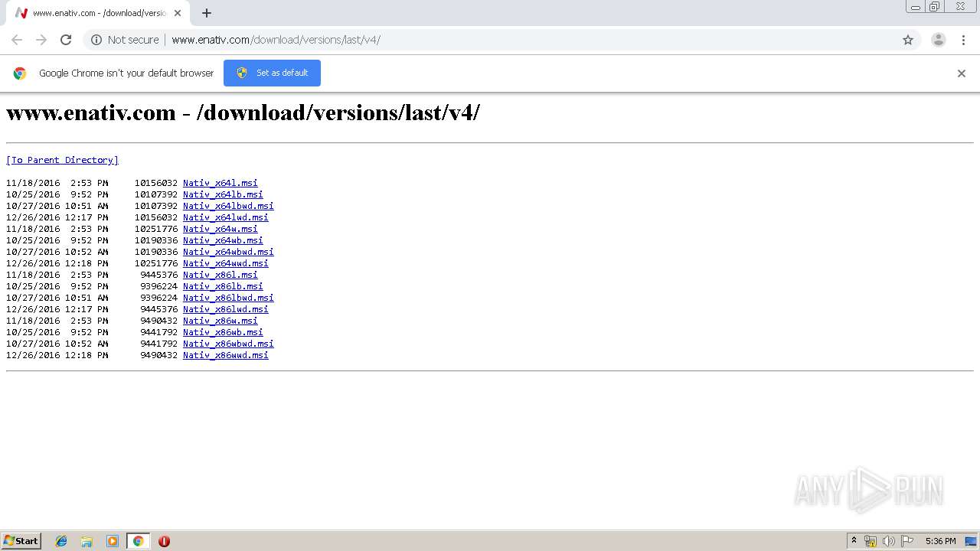Download Nativ_x64w.msi

220,229
